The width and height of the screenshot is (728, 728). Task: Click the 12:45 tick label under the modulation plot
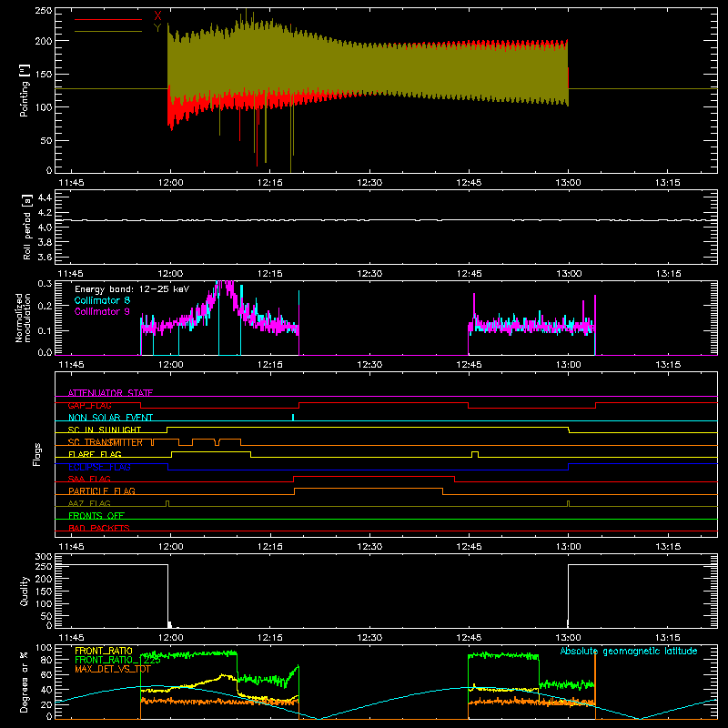click(469, 365)
